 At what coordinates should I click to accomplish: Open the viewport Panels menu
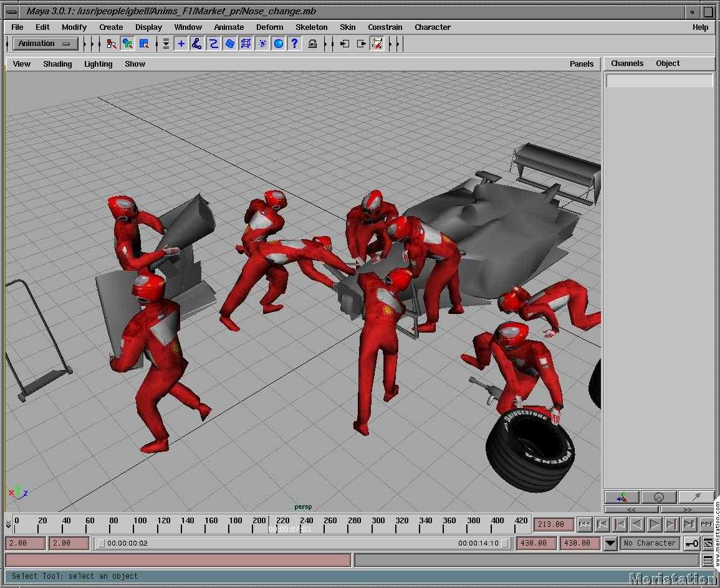[582, 64]
